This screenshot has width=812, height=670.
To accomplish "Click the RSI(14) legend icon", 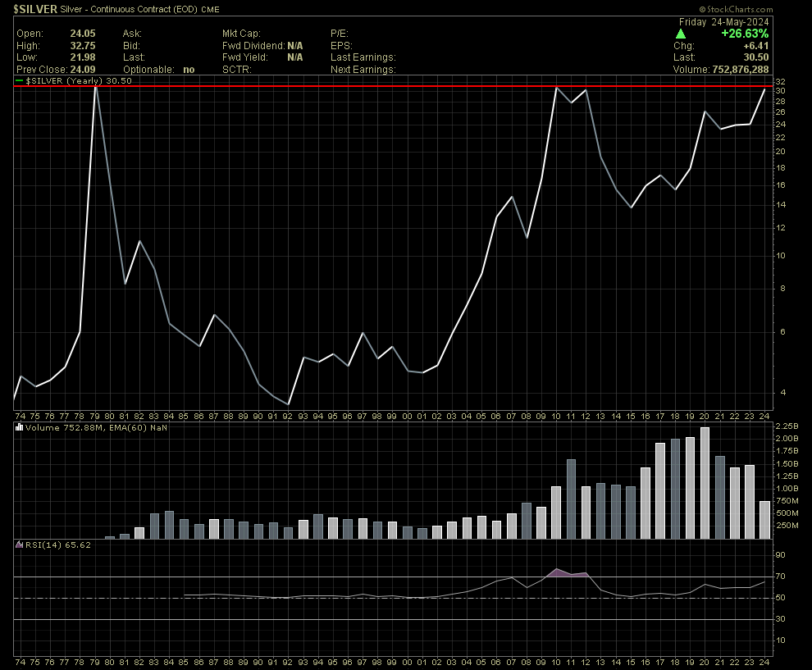I will pos(20,544).
